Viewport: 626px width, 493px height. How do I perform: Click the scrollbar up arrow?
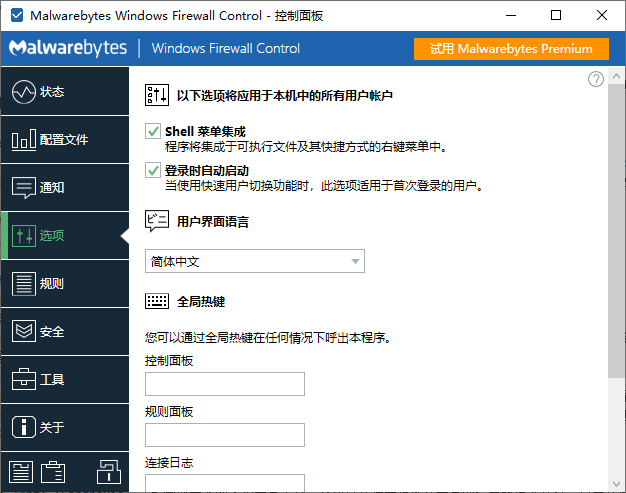(x=616, y=75)
